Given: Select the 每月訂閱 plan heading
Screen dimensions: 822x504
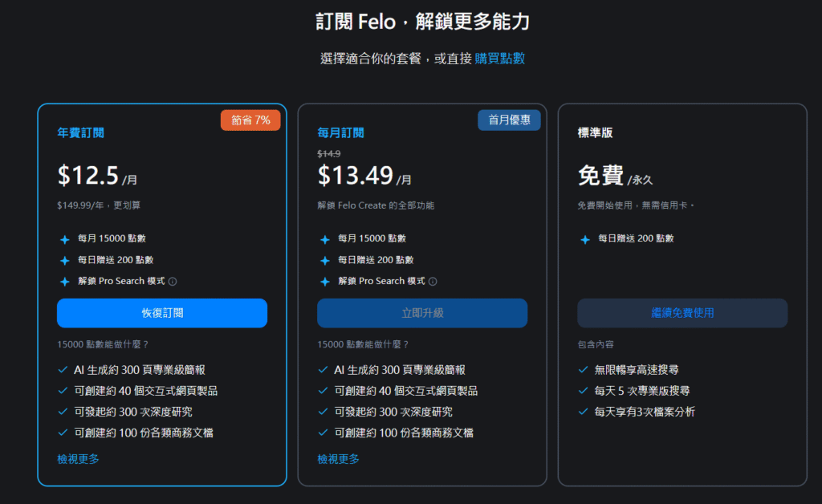Looking at the screenshot, I should (340, 133).
